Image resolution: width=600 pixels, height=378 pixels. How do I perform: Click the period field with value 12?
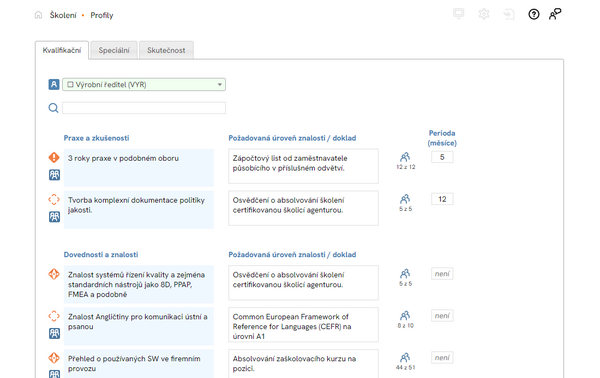pos(442,199)
